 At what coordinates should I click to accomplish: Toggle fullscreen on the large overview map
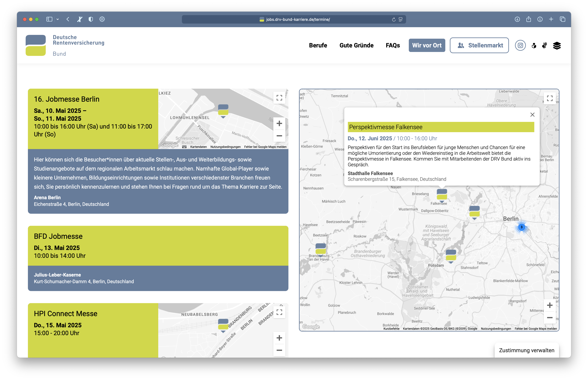[550, 98]
